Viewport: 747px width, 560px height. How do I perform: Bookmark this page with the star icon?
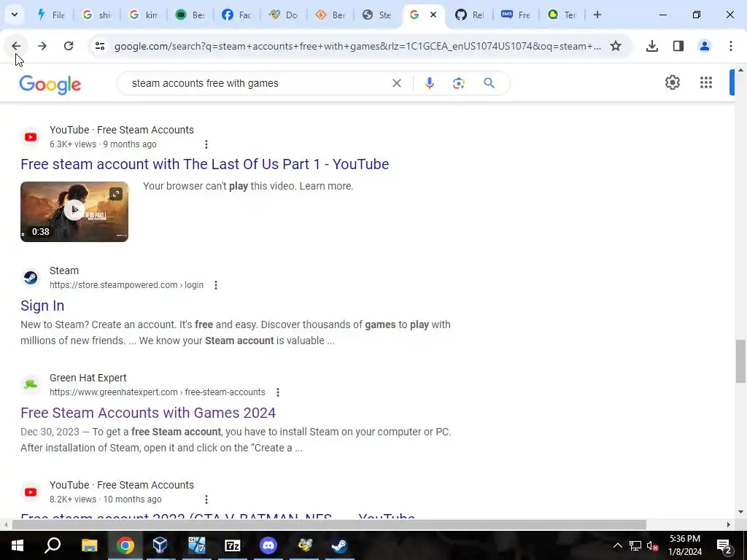[x=616, y=46]
